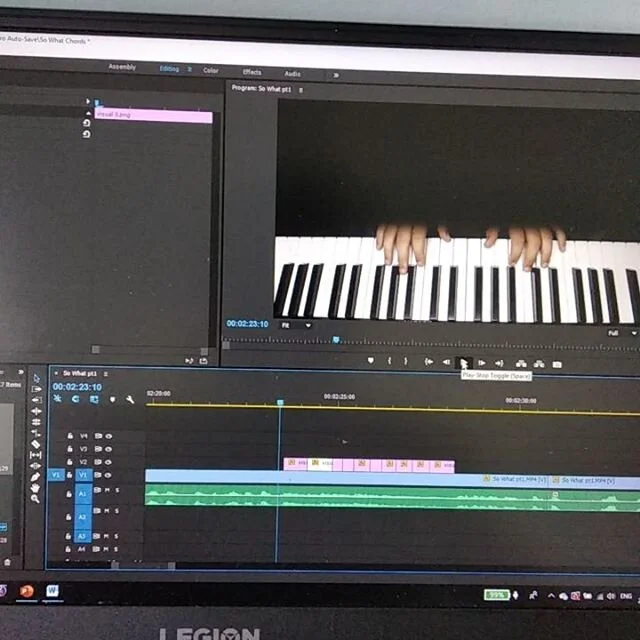Add marker in Program monitor

(x=371, y=360)
